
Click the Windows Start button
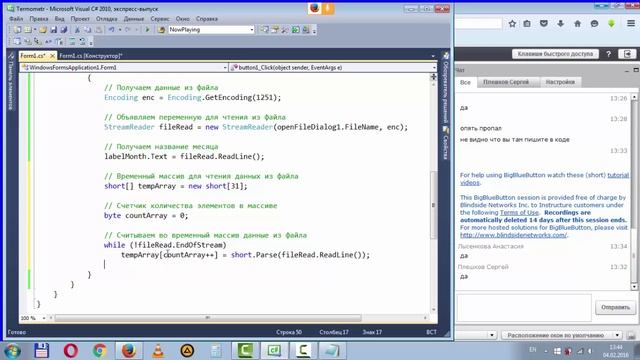point(12,351)
